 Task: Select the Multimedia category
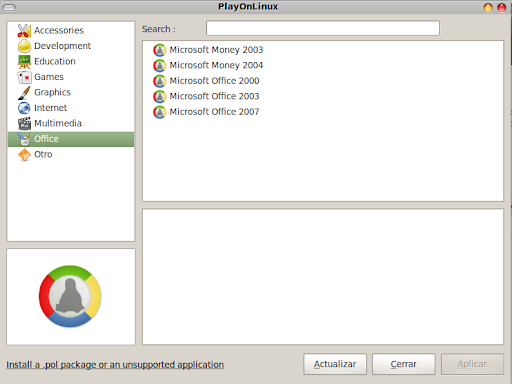pos(71,124)
